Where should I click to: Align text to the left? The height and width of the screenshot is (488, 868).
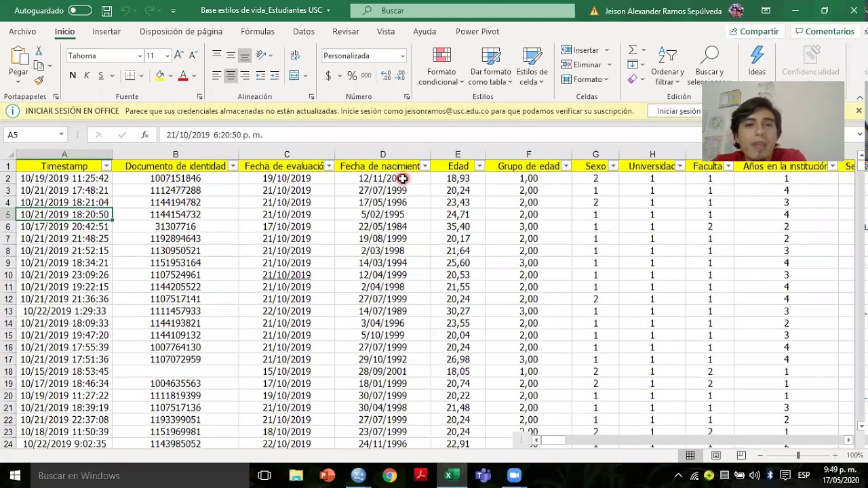coord(216,75)
